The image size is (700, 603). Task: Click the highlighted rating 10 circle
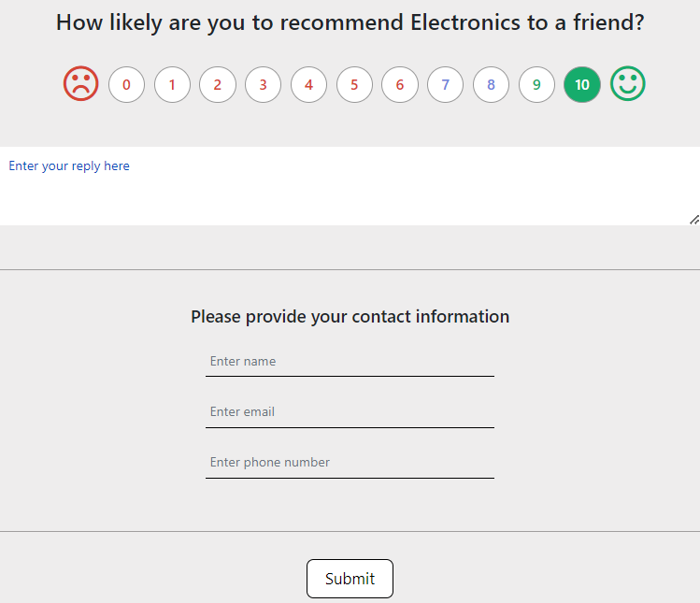582,85
